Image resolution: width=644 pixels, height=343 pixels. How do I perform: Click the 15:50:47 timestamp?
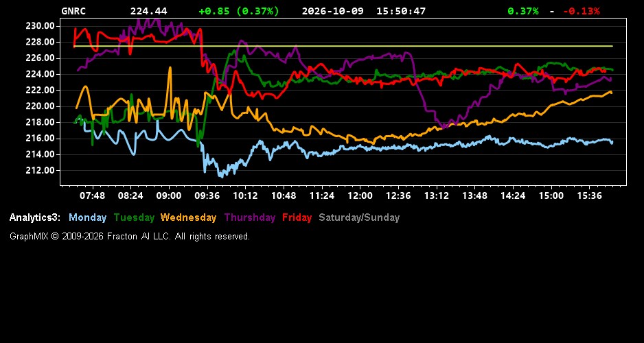click(x=401, y=11)
